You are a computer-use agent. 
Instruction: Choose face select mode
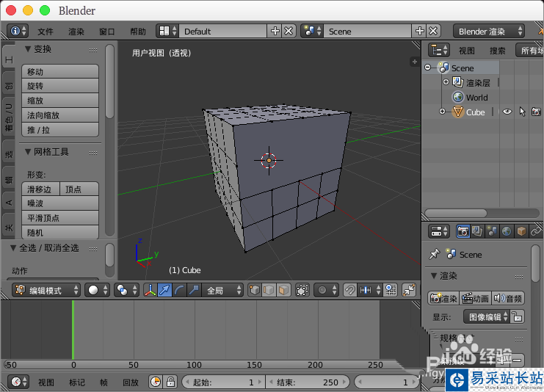(x=283, y=290)
